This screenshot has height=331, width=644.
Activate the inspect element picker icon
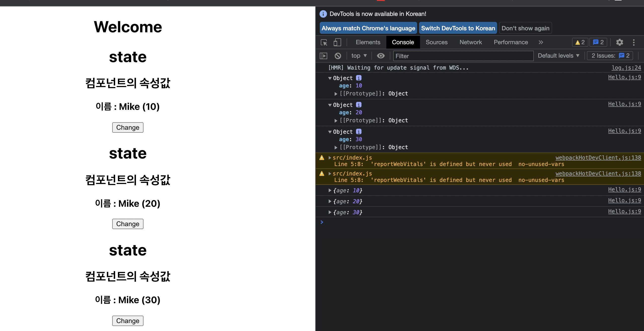tap(324, 42)
